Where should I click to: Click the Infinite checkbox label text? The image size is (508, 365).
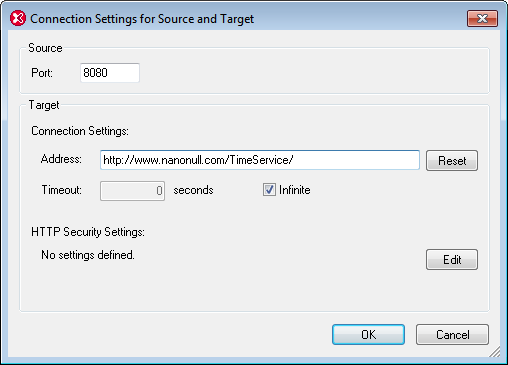click(x=295, y=190)
